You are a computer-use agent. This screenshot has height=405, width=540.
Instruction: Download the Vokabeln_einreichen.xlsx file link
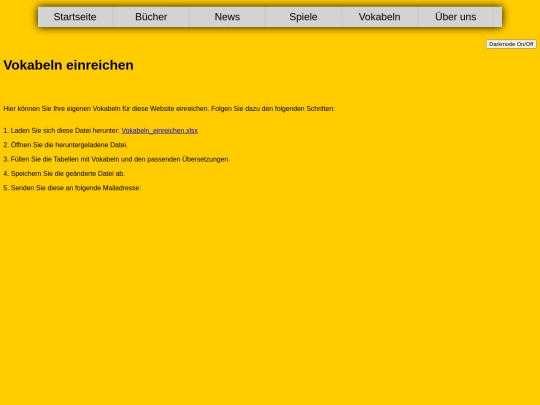(x=160, y=131)
